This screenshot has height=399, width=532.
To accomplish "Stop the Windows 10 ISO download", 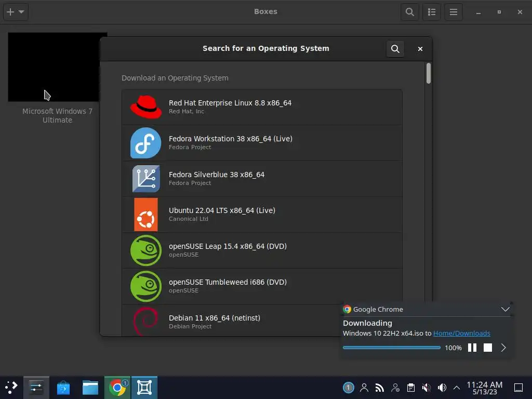I will [x=487, y=348].
